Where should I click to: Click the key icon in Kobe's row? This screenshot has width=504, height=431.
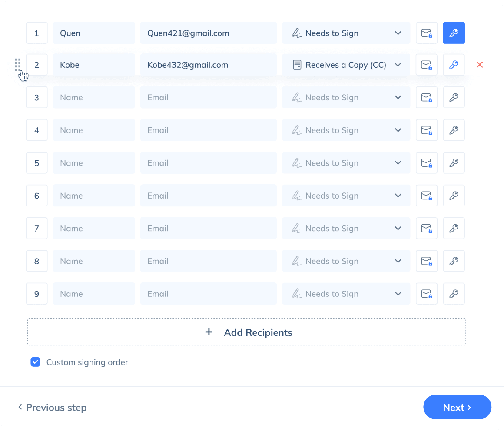coord(454,65)
